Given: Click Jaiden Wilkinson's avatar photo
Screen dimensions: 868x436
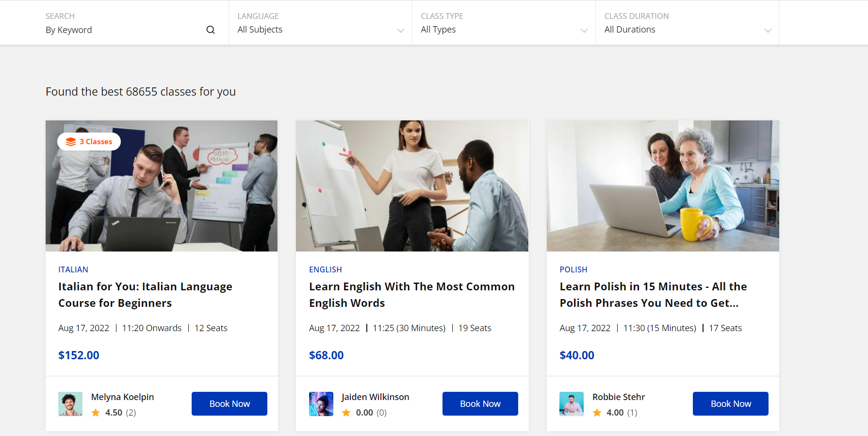Looking at the screenshot, I should pos(321,404).
